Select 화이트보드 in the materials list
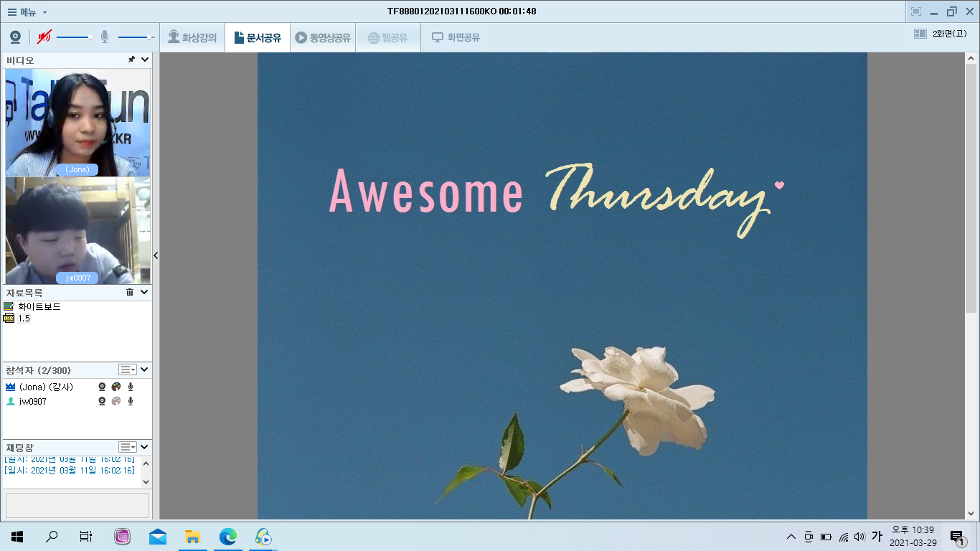980x551 pixels. tap(39, 307)
